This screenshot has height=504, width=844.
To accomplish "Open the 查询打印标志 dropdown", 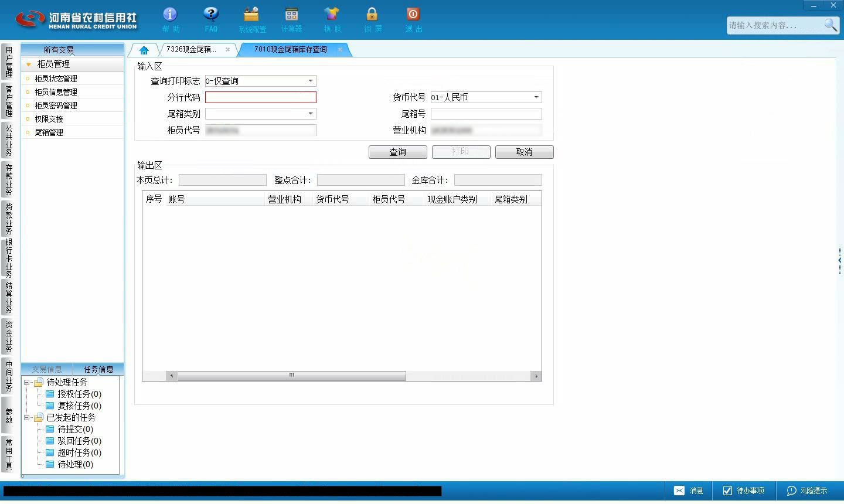I will click(x=311, y=81).
